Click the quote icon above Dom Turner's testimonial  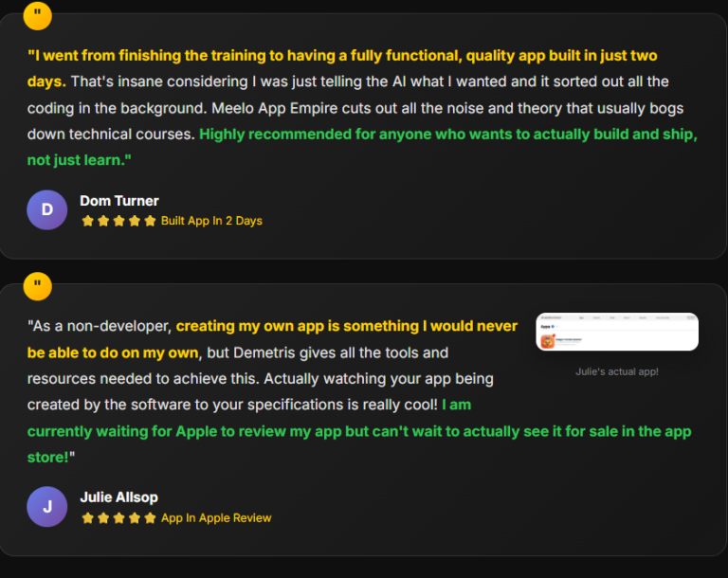click(37, 14)
